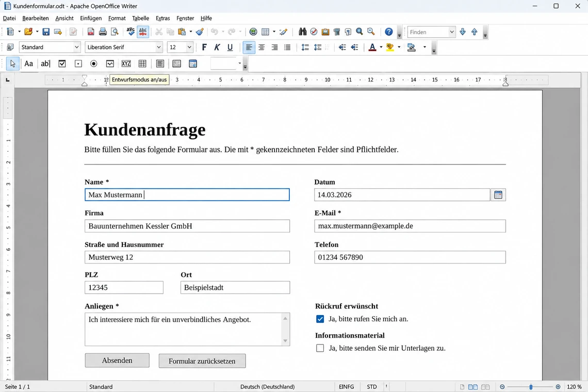This screenshot has height=392, width=588.
Task: Jump to previous search result arrow
Action: coord(475,32)
